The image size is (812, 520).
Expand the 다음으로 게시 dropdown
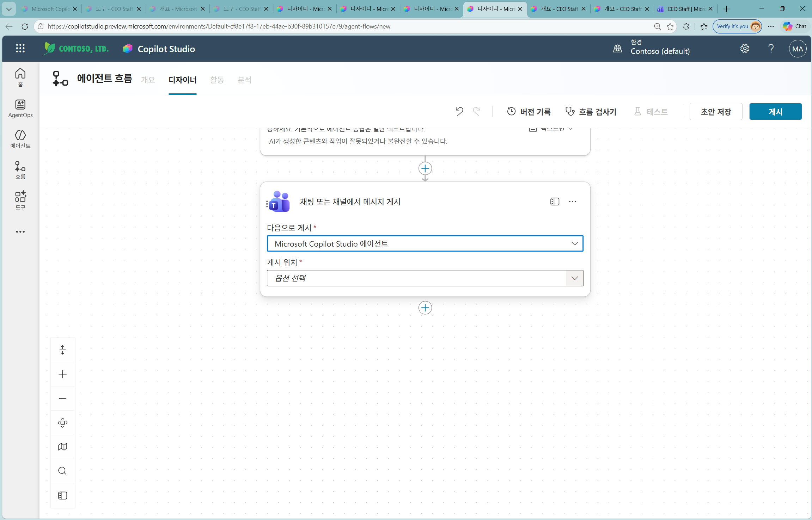[425, 243]
